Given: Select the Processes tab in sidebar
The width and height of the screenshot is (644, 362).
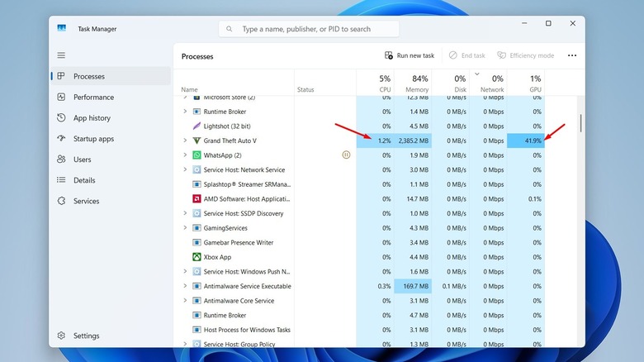Looking at the screenshot, I should click(x=88, y=76).
